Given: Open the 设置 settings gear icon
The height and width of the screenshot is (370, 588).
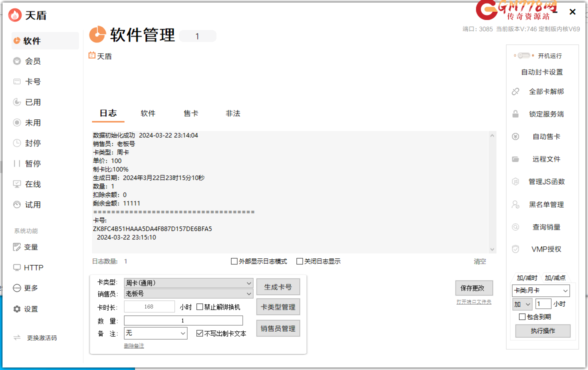Looking at the screenshot, I should [x=17, y=309].
